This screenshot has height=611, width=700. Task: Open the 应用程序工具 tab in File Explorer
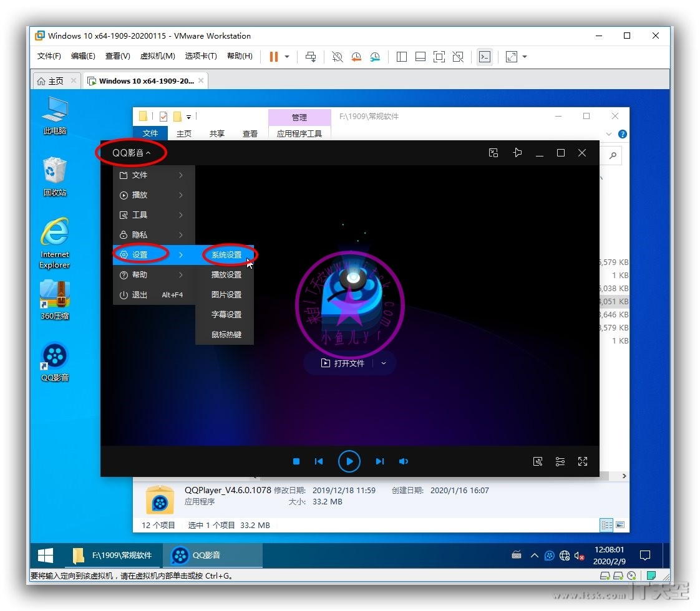(299, 133)
